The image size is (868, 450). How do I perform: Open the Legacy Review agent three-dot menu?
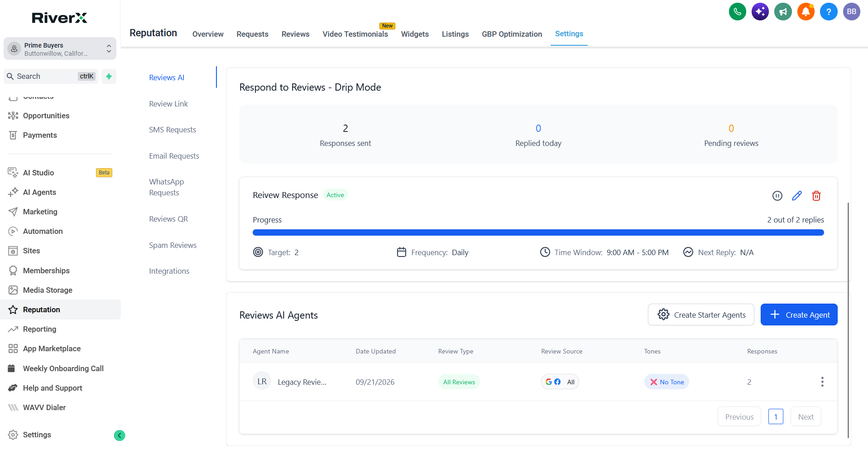[x=822, y=382]
